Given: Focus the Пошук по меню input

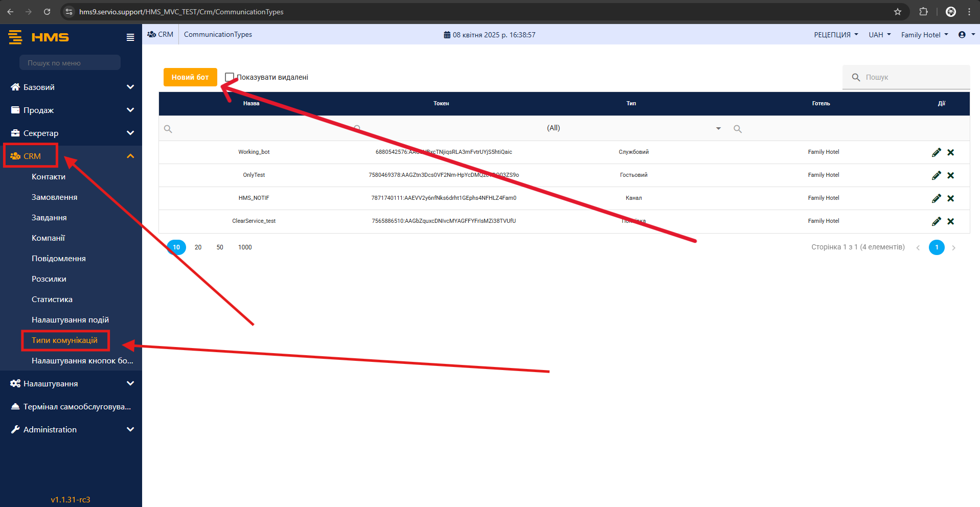Looking at the screenshot, I should 70,63.
